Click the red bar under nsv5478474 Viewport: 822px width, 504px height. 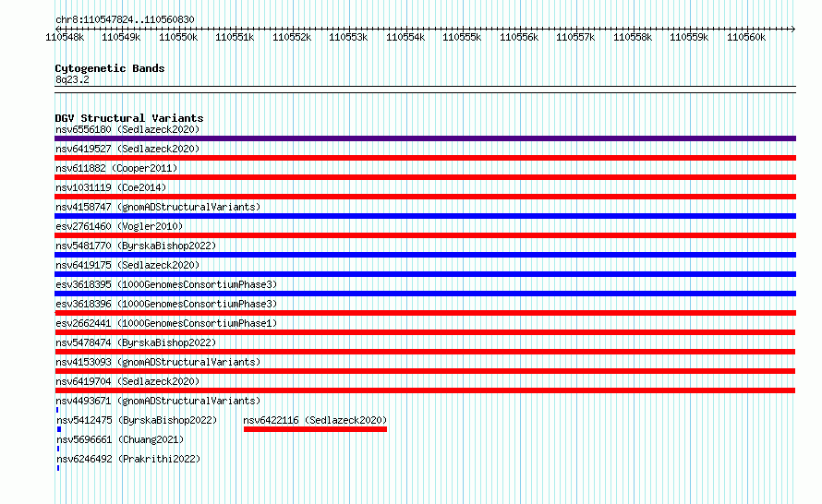coord(425,352)
